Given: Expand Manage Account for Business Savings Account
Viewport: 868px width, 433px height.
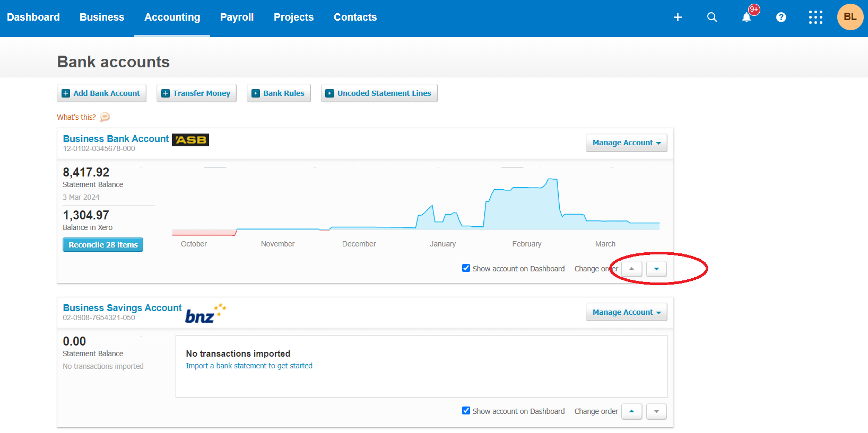Looking at the screenshot, I should [626, 312].
